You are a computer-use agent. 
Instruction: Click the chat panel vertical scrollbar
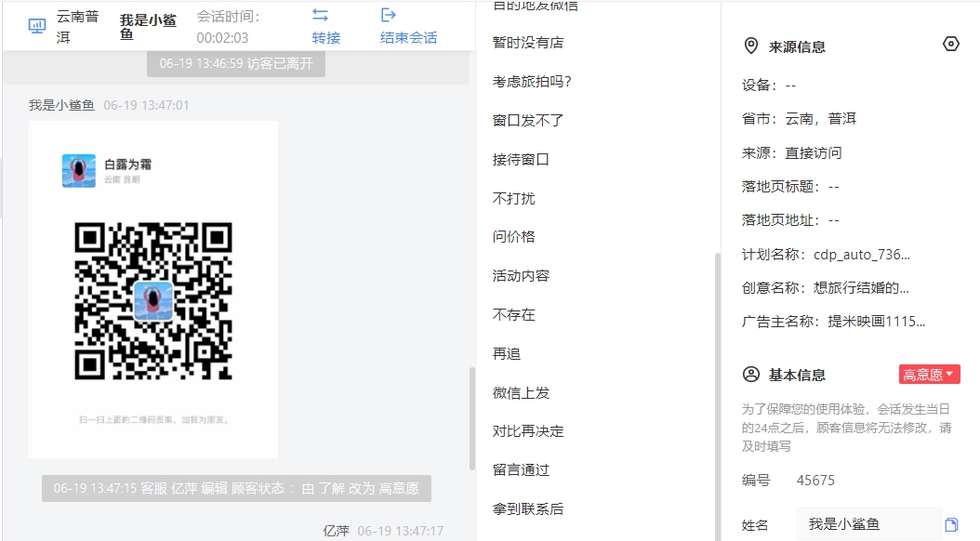pos(472,418)
